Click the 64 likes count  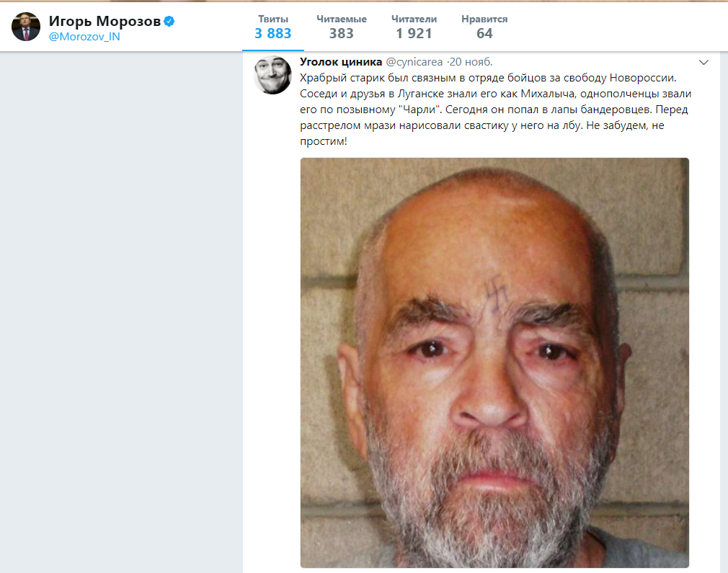(x=486, y=33)
